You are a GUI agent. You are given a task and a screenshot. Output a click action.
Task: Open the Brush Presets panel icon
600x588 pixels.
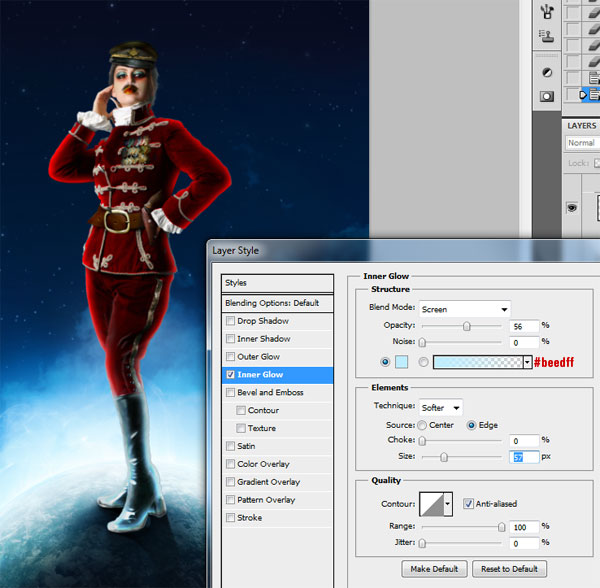click(547, 11)
